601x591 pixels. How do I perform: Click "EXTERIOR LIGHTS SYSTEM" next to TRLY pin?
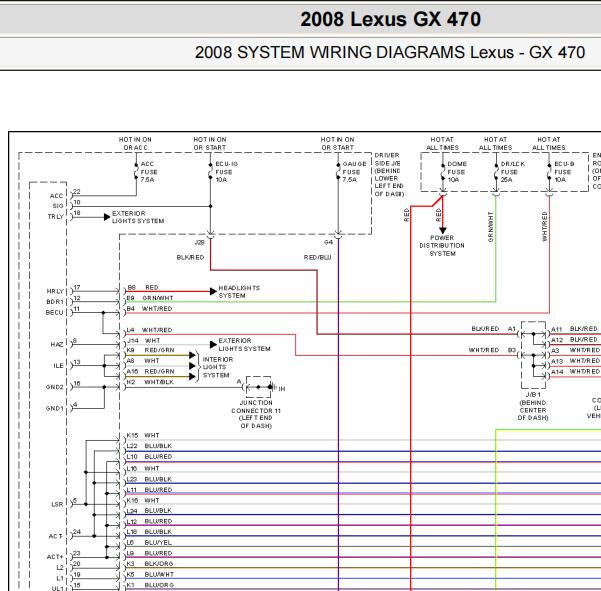point(138,217)
